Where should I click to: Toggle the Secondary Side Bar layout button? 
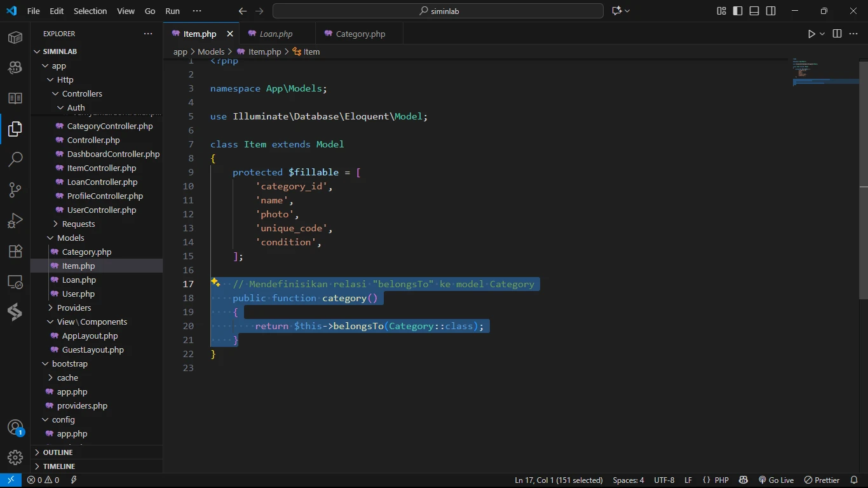coord(771,11)
